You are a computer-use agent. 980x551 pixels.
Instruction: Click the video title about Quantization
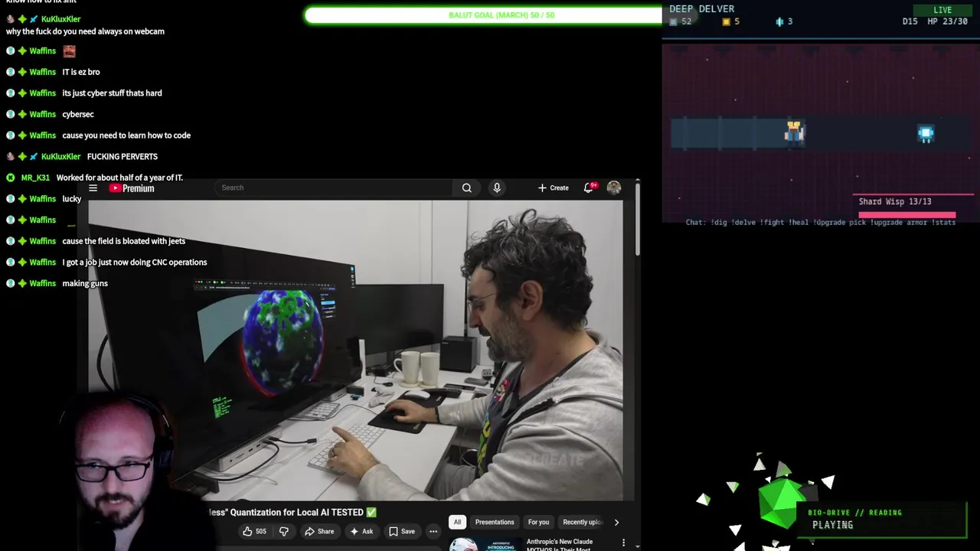click(x=292, y=512)
